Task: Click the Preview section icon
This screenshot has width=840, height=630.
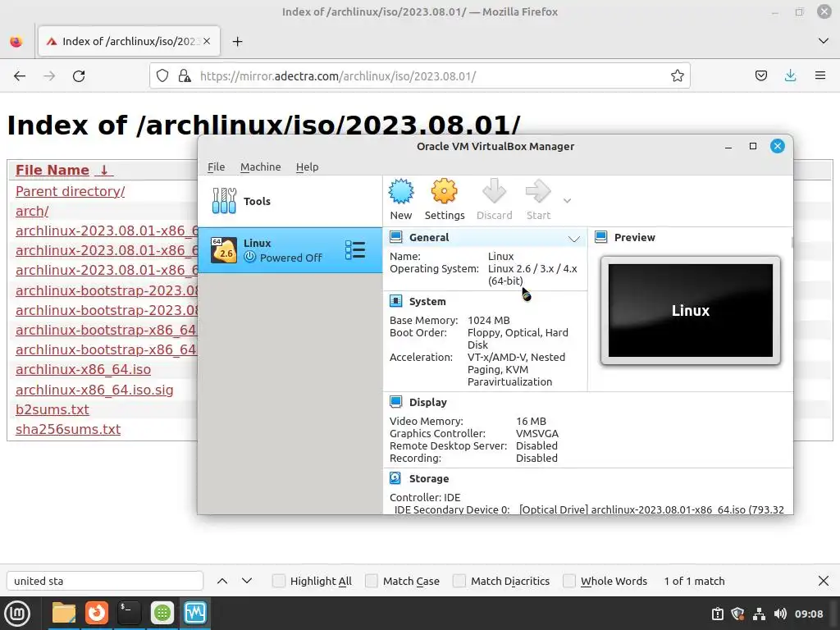Action: pyautogui.click(x=601, y=237)
